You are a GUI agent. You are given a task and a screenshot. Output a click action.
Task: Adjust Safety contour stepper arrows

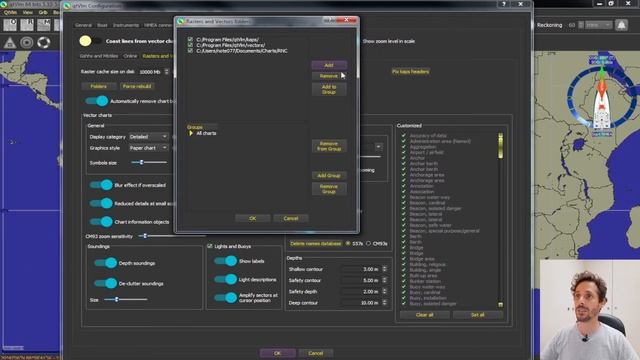point(384,280)
